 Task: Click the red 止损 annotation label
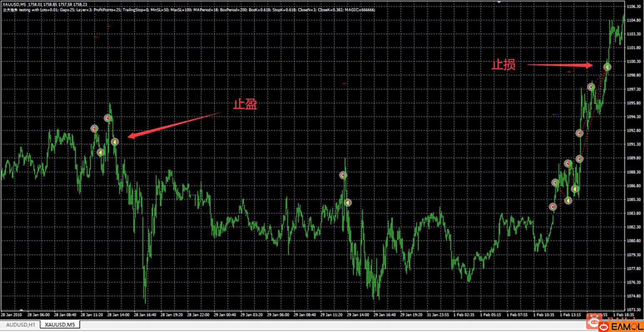coord(503,65)
